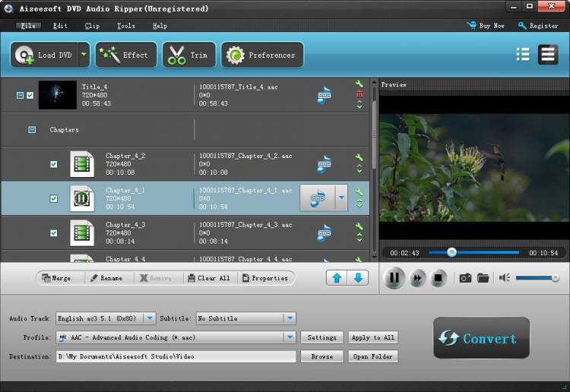Click the file list scrollbar down arrow
570x392 pixels.
[374, 258]
